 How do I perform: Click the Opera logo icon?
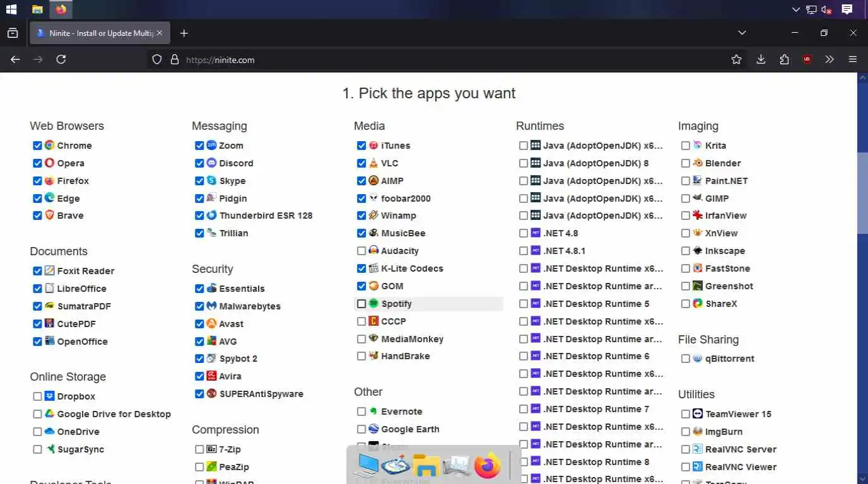(49, 163)
